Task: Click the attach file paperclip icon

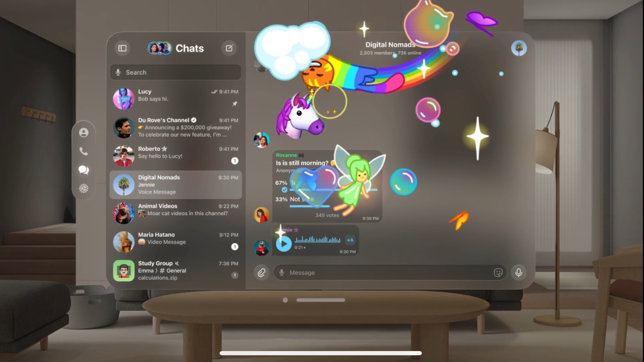Action: (261, 272)
